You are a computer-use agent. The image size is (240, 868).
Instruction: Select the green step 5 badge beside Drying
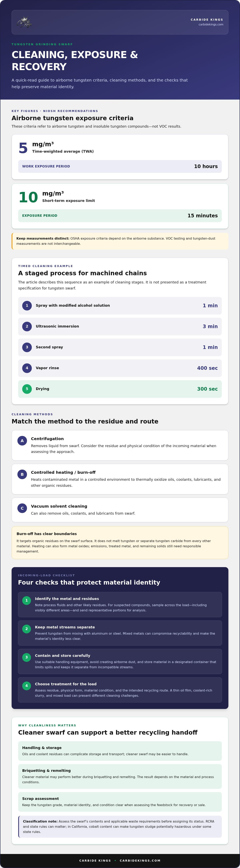click(27, 389)
